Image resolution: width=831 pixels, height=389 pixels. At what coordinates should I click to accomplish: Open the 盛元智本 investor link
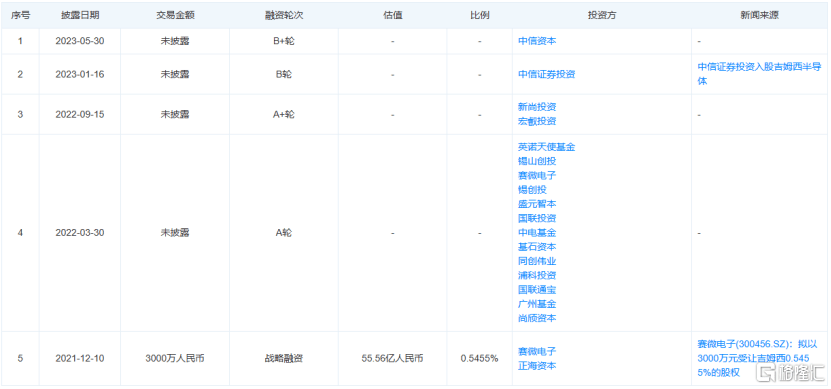537,204
